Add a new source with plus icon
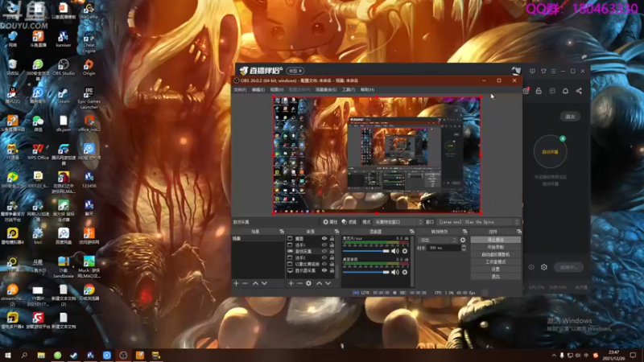The image size is (644, 362). (x=291, y=283)
